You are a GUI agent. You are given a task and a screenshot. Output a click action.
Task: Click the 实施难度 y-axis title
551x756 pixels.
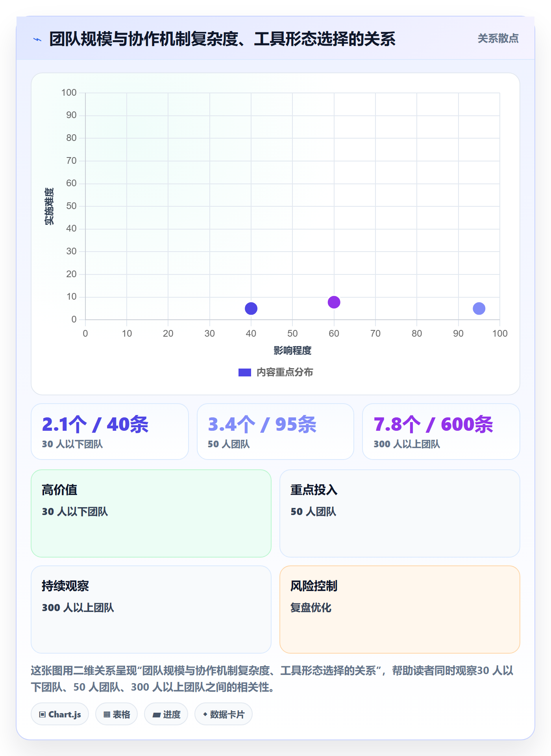click(x=49, y=206)
